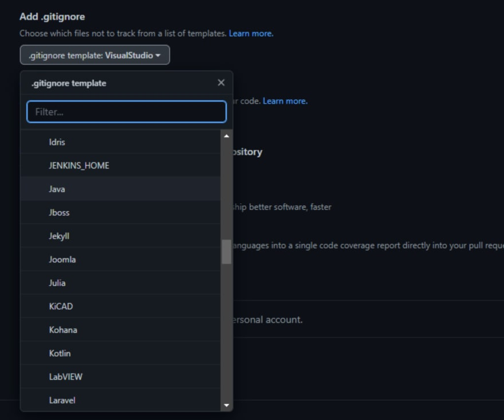This screenshot has width=504, height=420.
Task: Pick the Joomla template
Action: pos(120,259)
